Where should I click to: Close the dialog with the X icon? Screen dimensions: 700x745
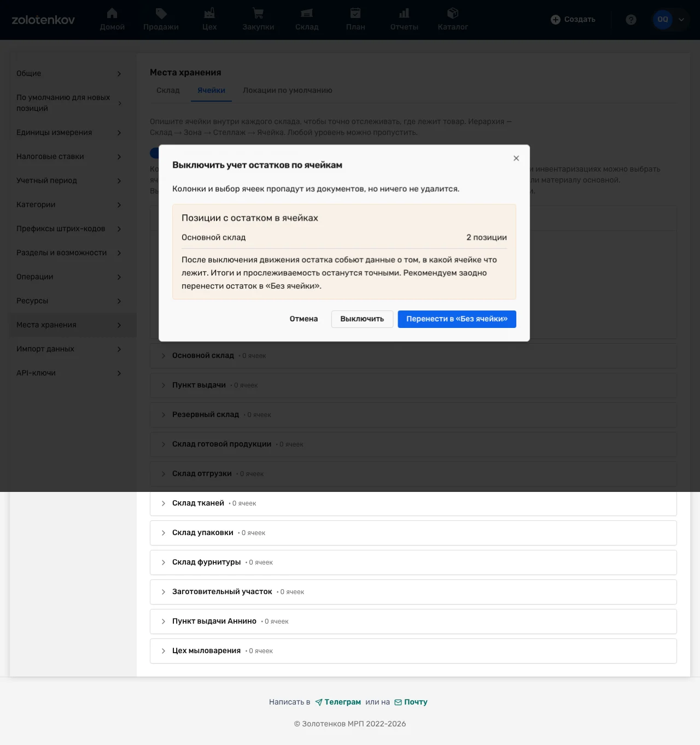point(516,158)
